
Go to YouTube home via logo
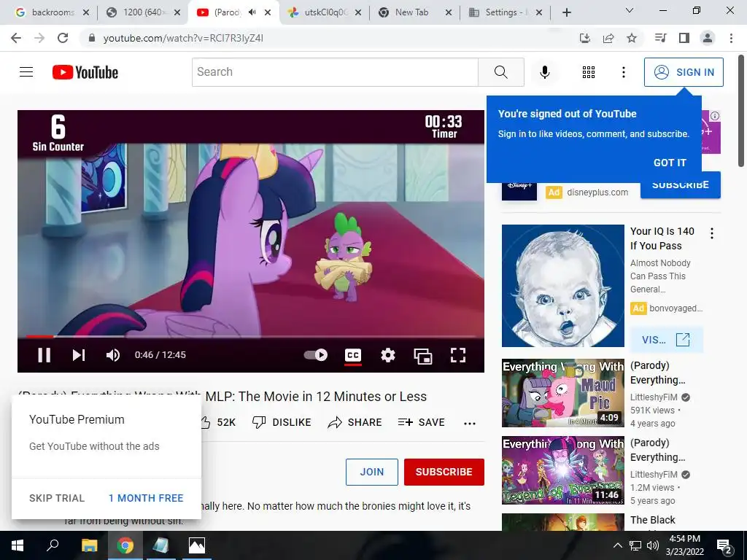(x=85, y=72)
